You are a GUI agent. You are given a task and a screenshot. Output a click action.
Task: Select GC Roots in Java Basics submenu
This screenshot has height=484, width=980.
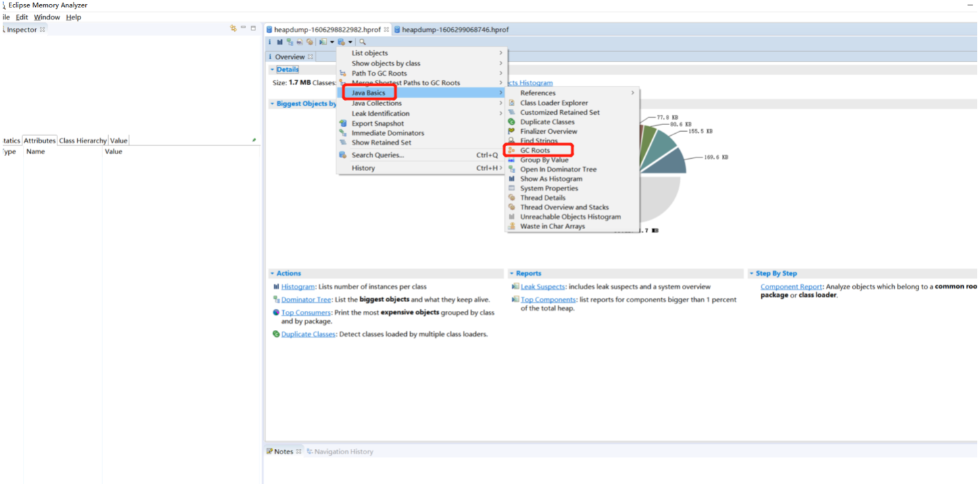(x=535, y=150)
